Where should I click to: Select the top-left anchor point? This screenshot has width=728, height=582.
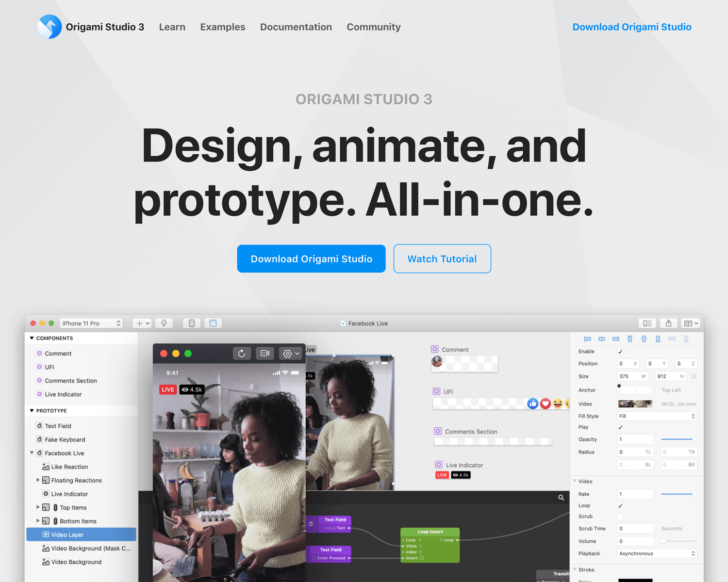pyautogui.click(x=619, y=386)
